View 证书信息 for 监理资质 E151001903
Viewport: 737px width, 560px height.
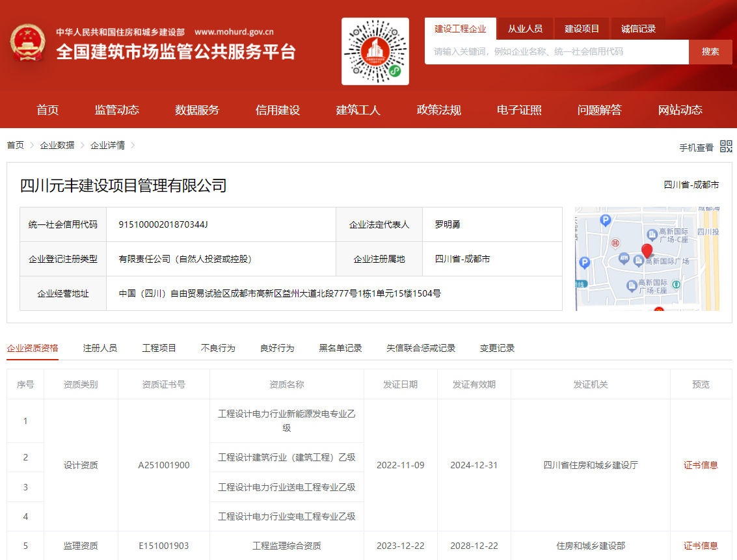(700, 546)
